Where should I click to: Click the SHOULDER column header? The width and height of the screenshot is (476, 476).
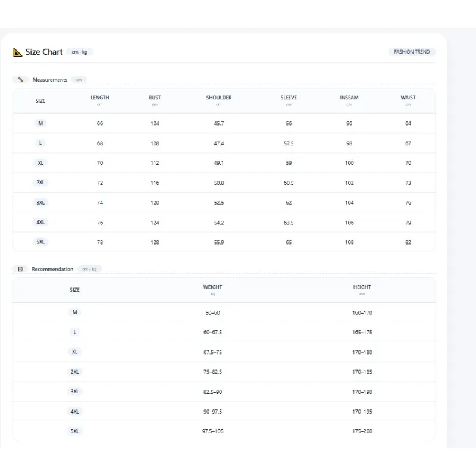[219, 98]
